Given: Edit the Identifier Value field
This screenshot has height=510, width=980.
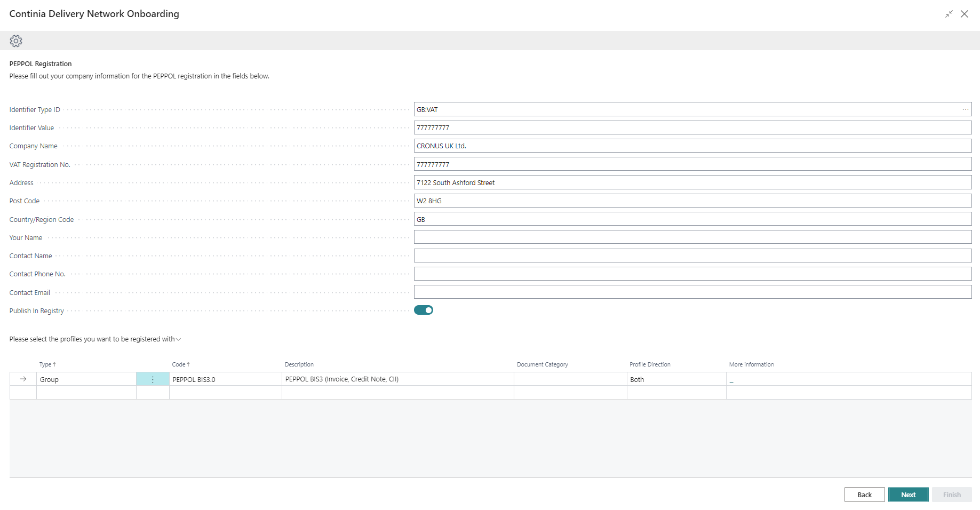Looking at the screenshot, I should (692, 127).
